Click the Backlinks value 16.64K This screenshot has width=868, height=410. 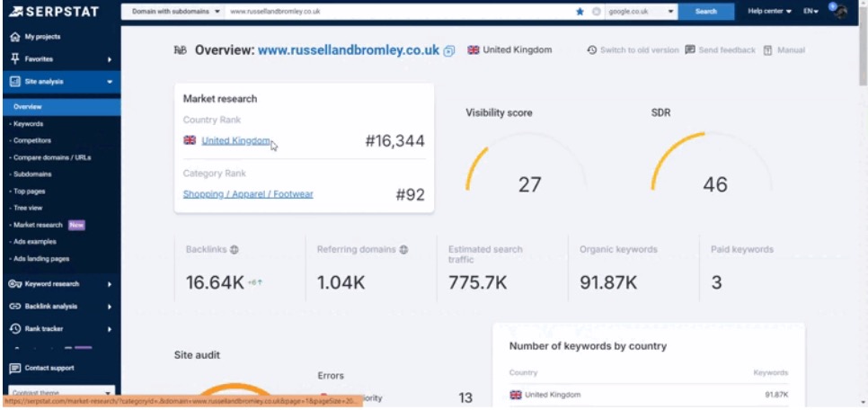point(215,282)
